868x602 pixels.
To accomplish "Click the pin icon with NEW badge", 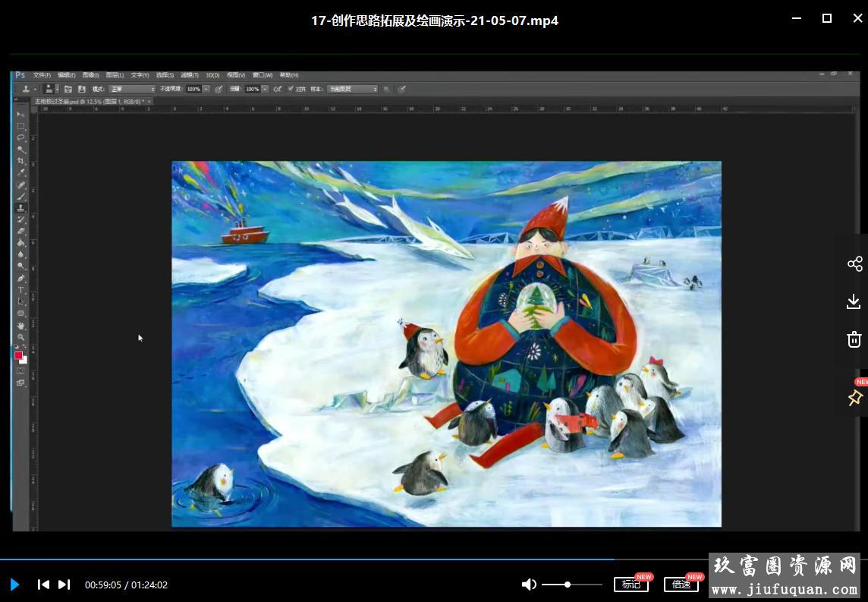I will [854, 397].
